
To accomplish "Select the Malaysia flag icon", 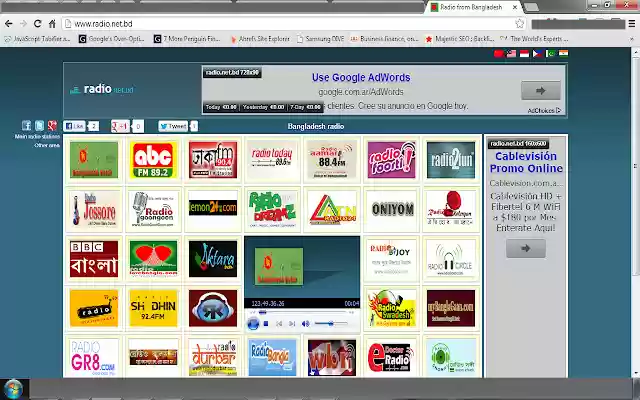I will (511, 53).
